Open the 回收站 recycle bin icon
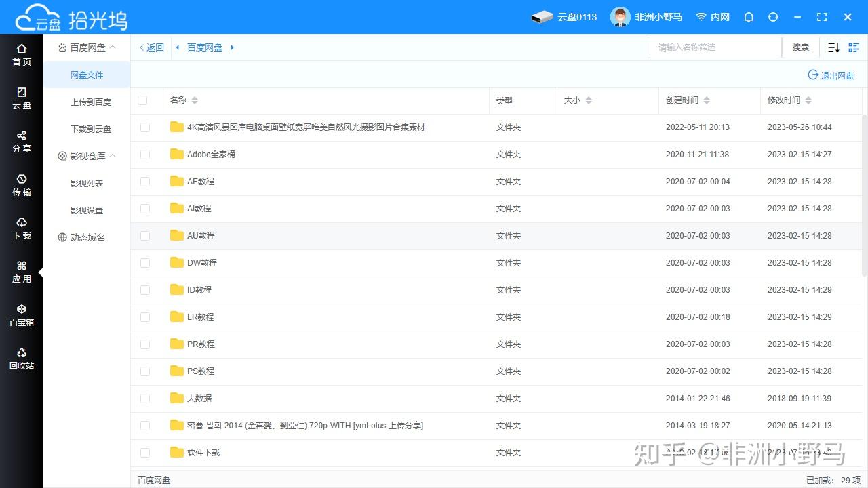The width and height of the screenshot is (868, 488). 21,358
